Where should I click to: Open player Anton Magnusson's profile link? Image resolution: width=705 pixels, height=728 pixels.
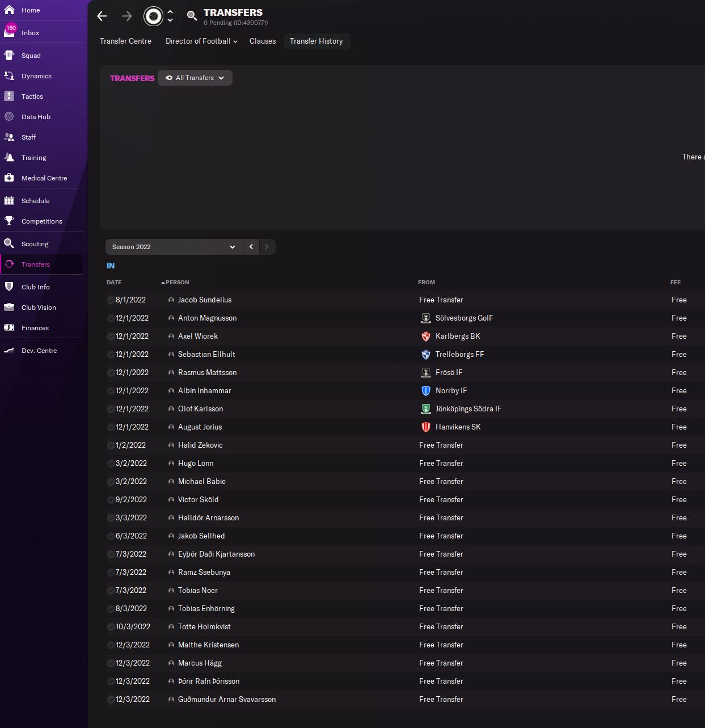[x=207, y=318]
